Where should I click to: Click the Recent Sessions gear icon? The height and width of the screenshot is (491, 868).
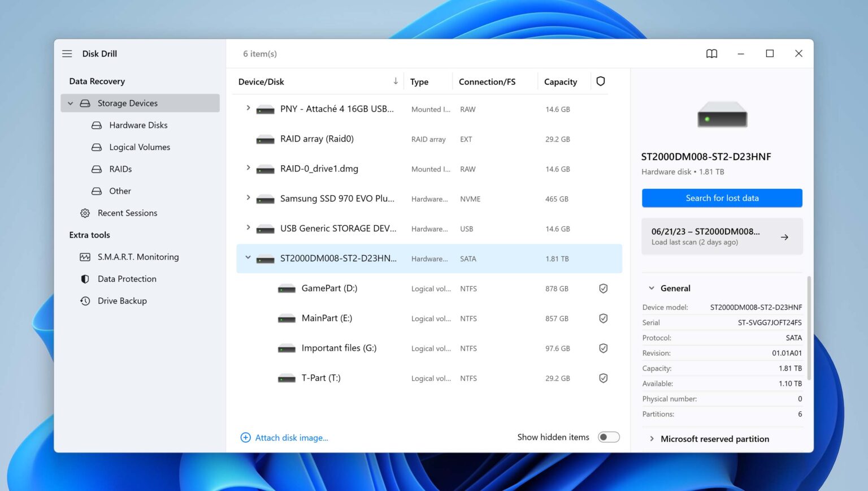click(85, 213)
